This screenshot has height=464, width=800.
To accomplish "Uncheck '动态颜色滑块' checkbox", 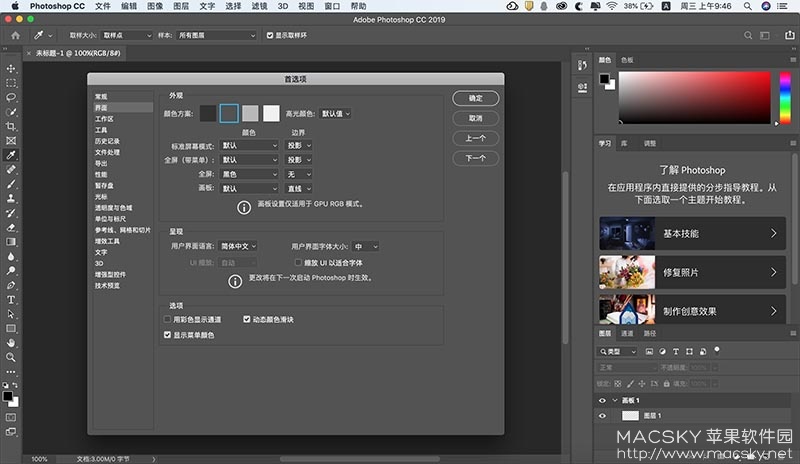I will tap(247, 319).
